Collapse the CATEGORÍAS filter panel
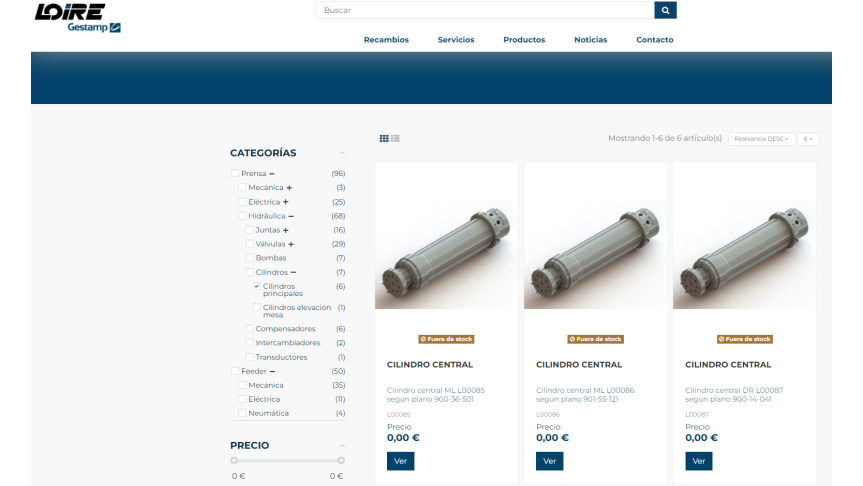The height and width of the screenshot is (486, 863). click(341, 153)
